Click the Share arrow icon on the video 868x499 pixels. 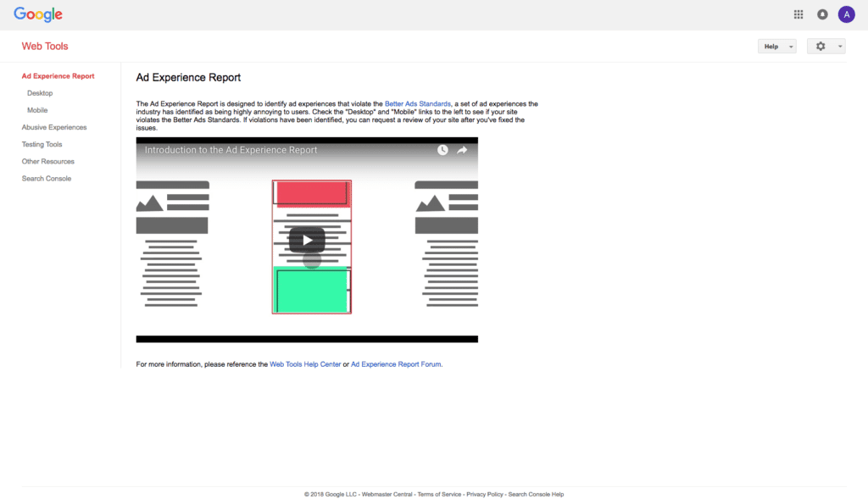(462, 150)
